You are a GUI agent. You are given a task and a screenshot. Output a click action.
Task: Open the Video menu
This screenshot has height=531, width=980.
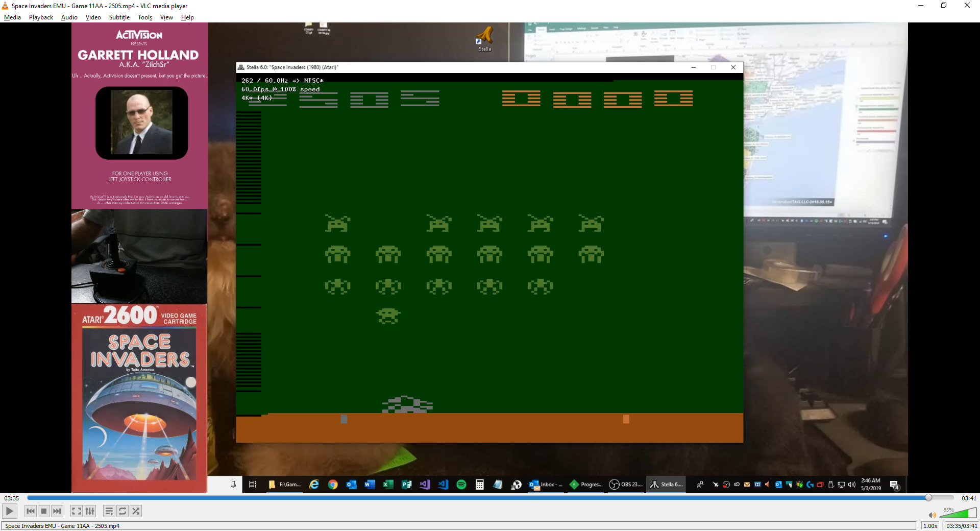[x=93, y=17]
